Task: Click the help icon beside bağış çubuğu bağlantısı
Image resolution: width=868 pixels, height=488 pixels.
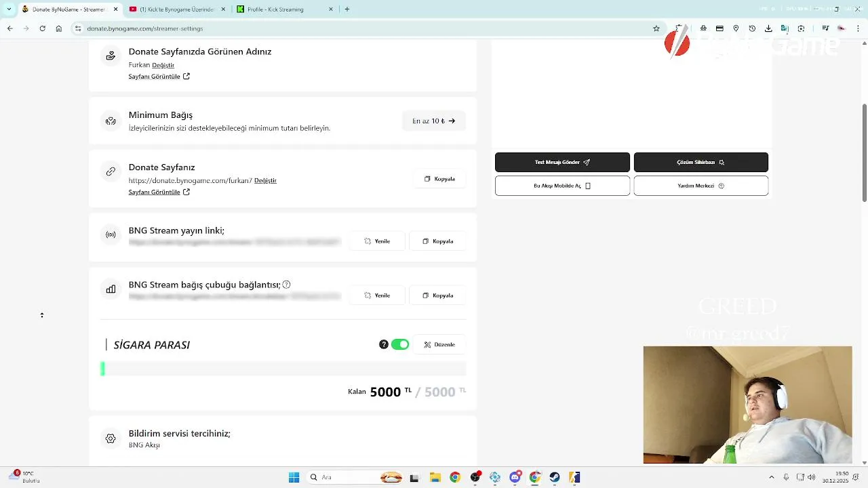Action: tap(286, 285)
